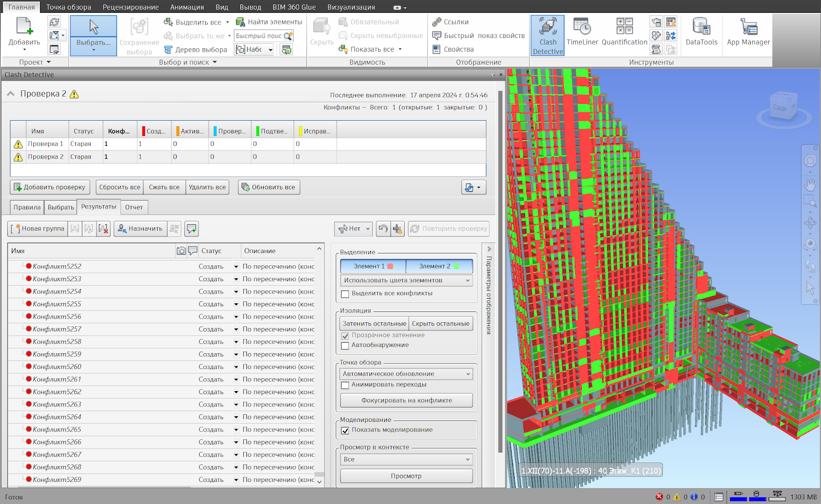Image resolution: width=821 pixels, height=504 pixels.
Task: Go to the BIM 360 Glue tab
Action: click(294, 7)
